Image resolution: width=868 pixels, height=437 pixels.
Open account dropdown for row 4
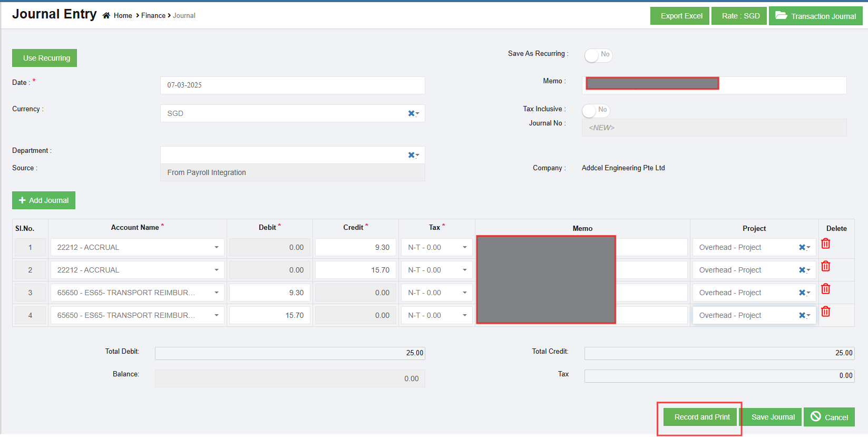pyautogui.click(x=216, y=315)
